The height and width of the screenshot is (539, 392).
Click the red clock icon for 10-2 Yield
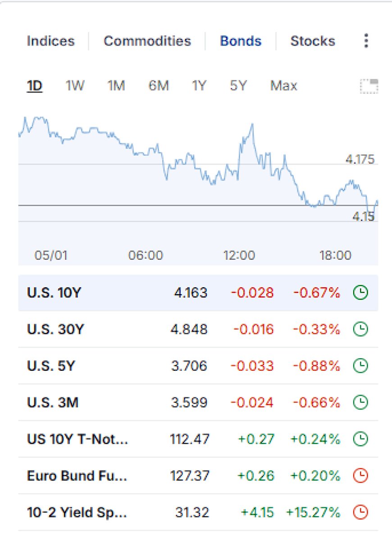(x=360, y=512)
